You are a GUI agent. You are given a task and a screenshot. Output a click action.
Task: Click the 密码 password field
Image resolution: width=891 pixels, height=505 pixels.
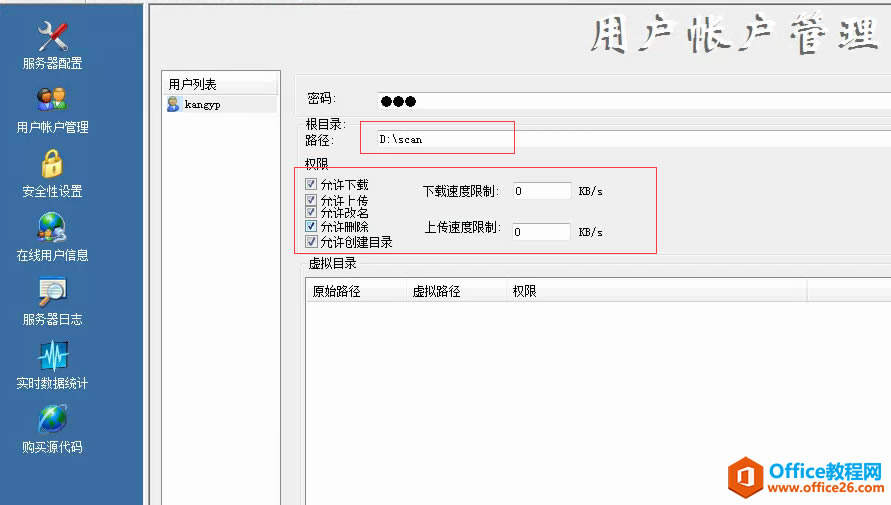point(634,101)
